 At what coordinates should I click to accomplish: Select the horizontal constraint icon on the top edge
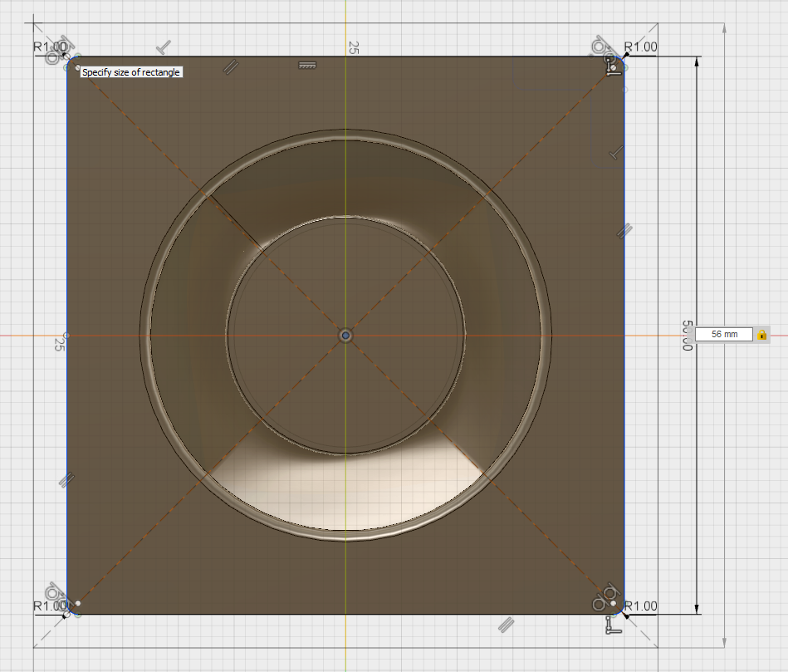[307, 66]
